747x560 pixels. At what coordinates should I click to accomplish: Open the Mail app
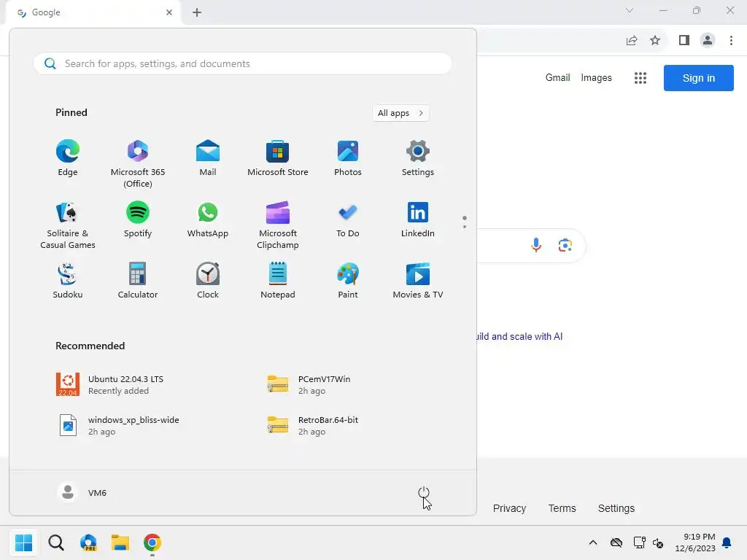pyautogui.click(x=208, y=158)
